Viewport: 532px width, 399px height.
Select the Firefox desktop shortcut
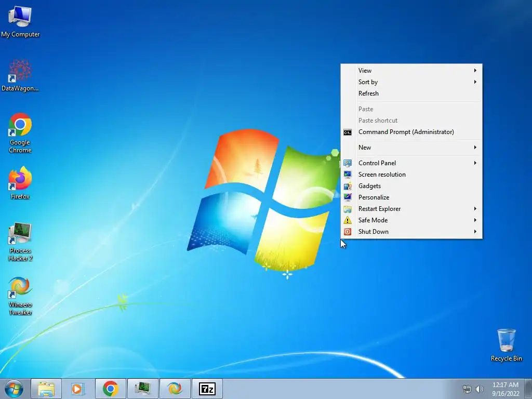click(20, 182)
